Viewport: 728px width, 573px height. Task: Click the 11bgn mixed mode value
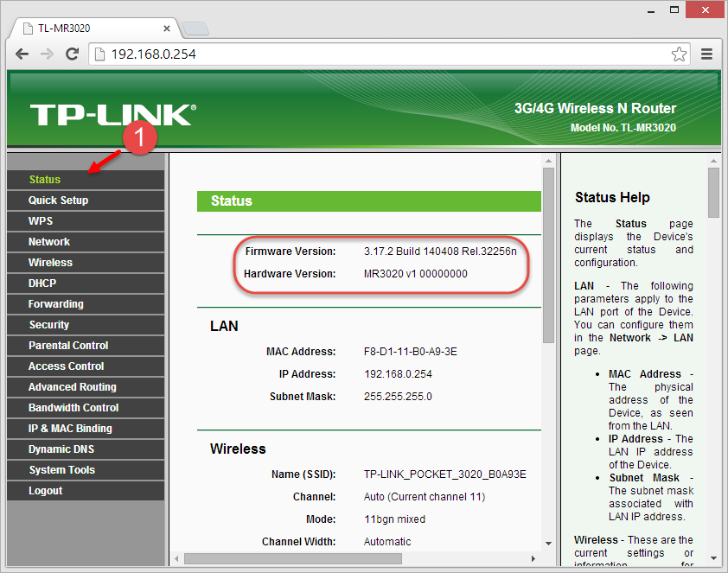[394, 519]
